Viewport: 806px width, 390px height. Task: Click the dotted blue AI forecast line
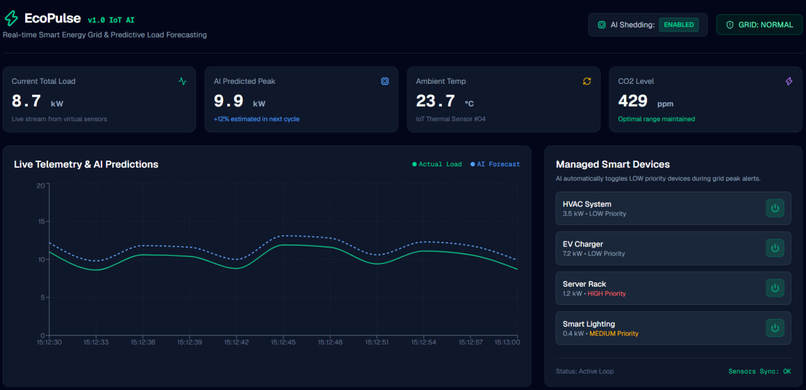pos(283,236)
